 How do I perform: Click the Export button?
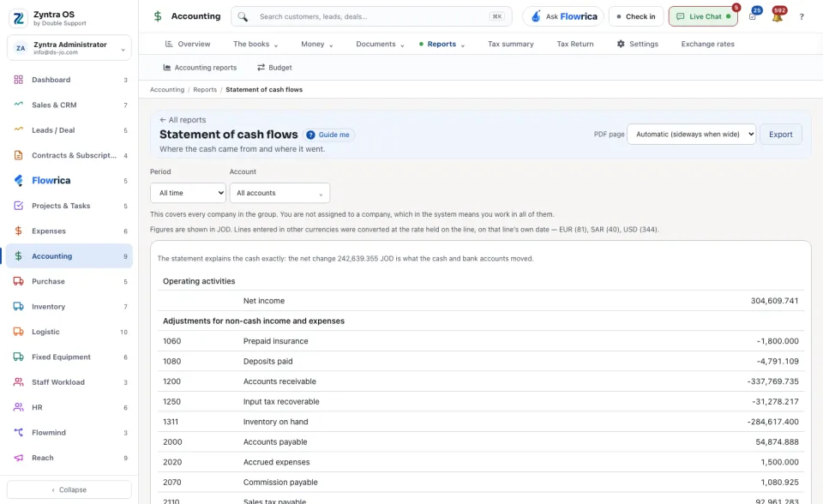point(780,135)
